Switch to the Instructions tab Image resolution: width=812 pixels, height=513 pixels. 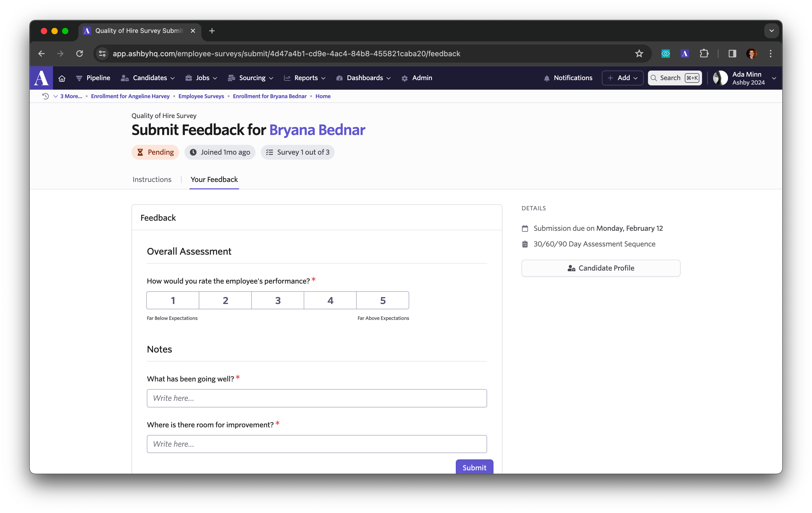(152, 180)
